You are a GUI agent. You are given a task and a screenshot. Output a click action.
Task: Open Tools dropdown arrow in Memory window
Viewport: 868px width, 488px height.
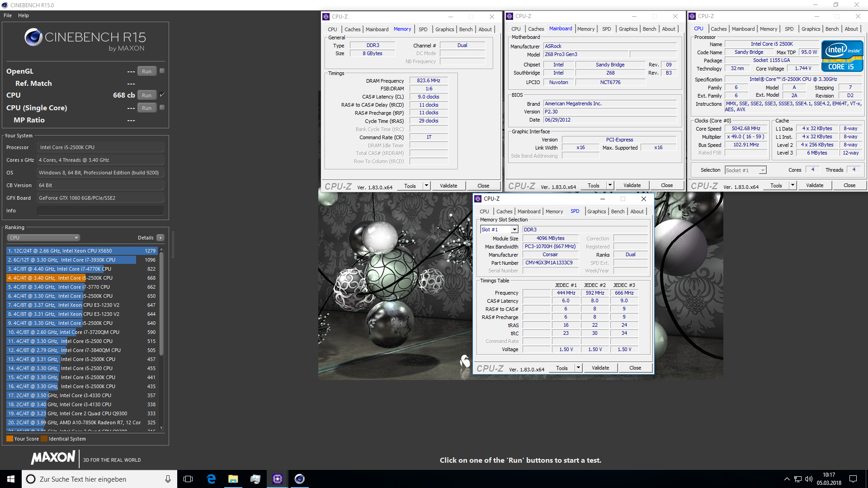(426, 186)
